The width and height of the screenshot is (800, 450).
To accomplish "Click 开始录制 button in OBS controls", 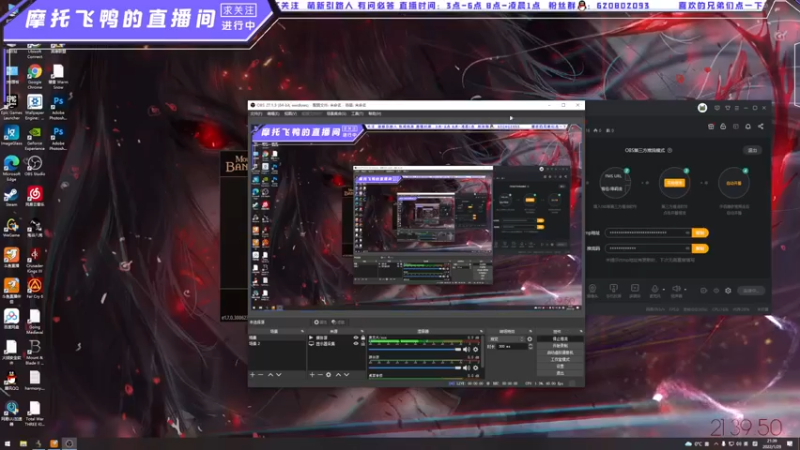I will point(560,345).
